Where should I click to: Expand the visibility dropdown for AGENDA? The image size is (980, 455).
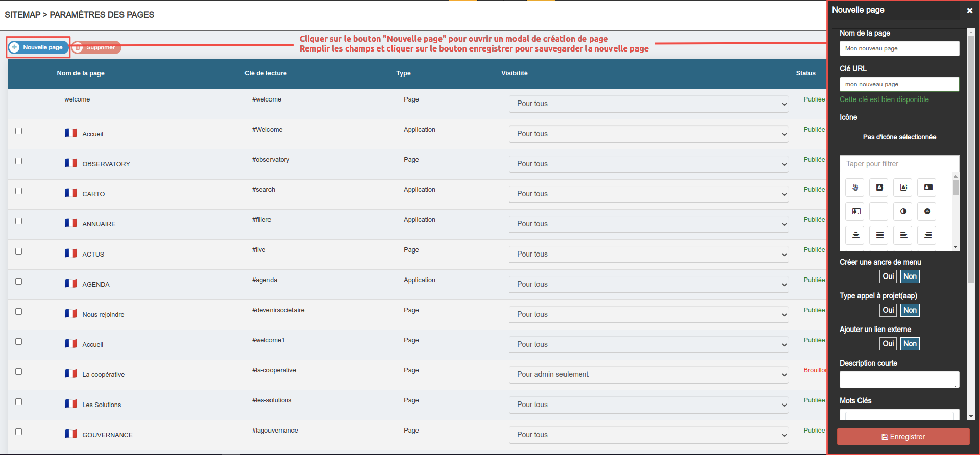648,285
